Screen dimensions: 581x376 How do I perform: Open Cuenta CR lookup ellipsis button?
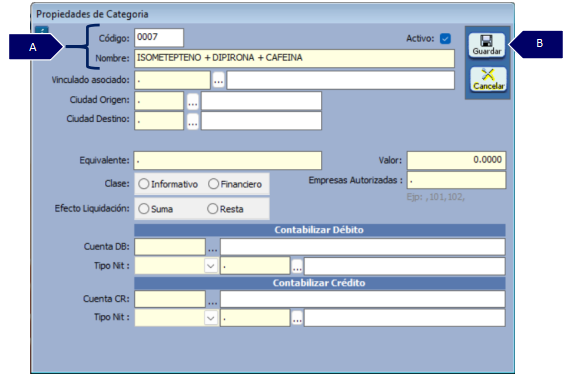[213, 299]
